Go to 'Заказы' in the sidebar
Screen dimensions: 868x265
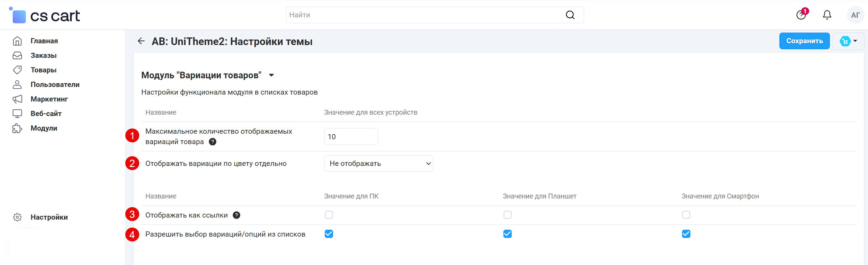click(43, 55)
